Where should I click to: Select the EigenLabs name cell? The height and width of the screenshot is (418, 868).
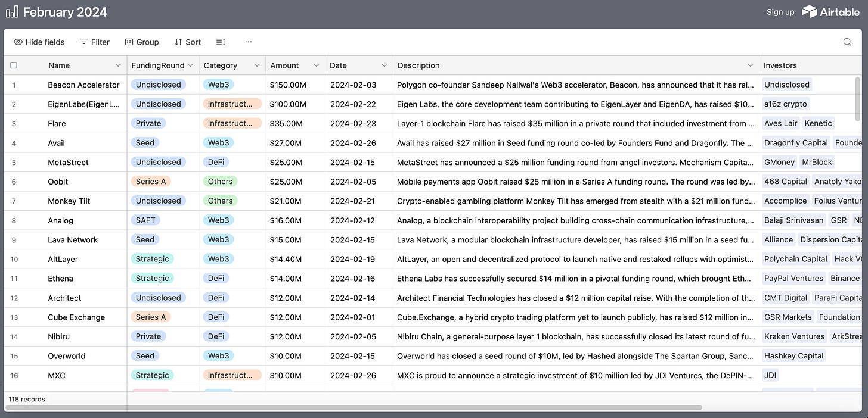coord(83,104)
